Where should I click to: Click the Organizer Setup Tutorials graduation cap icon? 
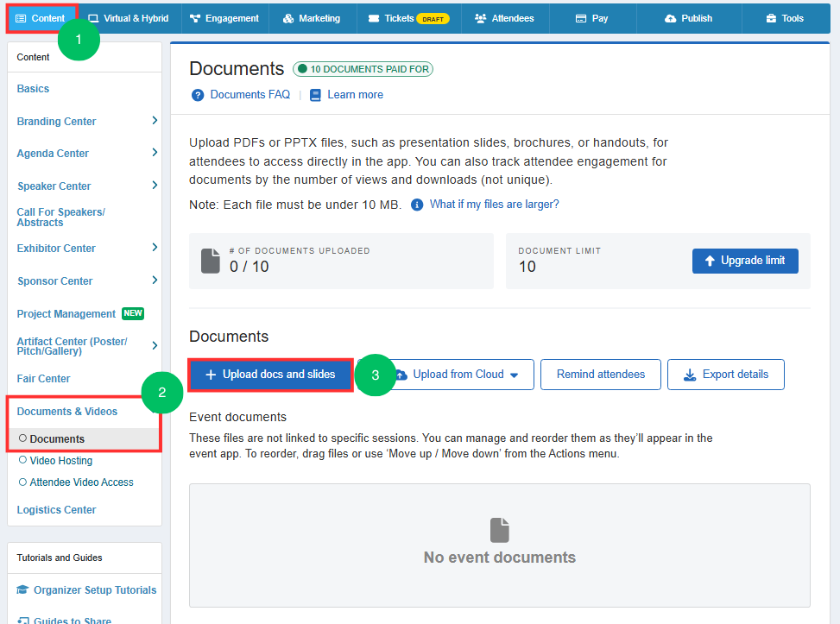(22, 589)
